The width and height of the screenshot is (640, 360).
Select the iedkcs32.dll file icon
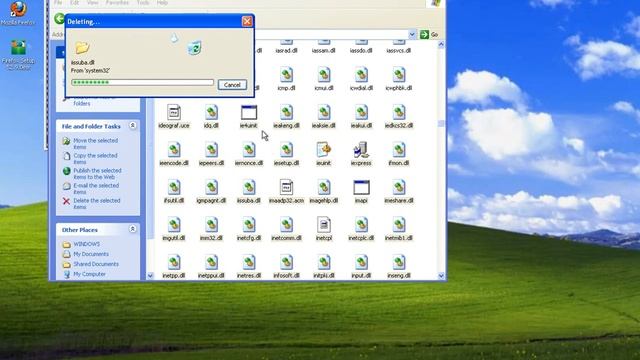[399, 112]
